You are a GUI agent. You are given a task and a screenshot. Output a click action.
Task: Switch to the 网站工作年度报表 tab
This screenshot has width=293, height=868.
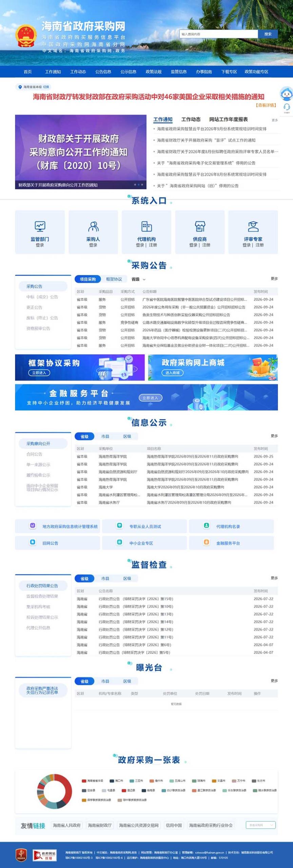point(228,119)
